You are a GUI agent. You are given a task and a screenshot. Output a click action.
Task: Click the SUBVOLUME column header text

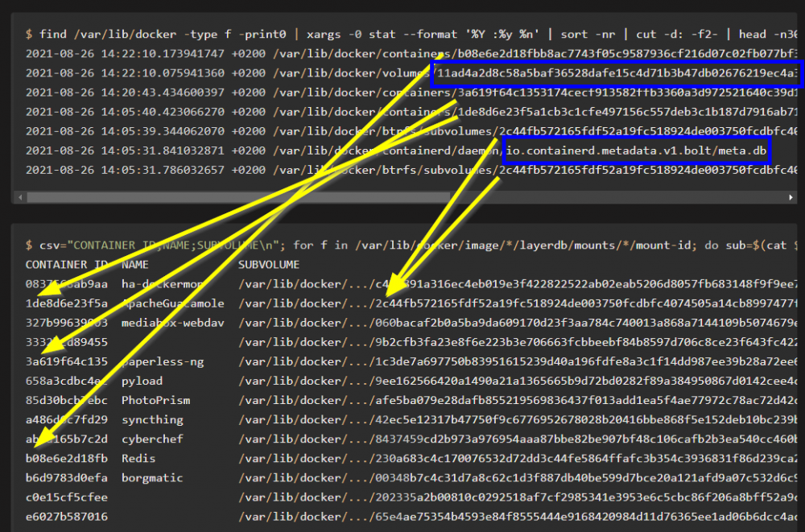pos(269,265)
